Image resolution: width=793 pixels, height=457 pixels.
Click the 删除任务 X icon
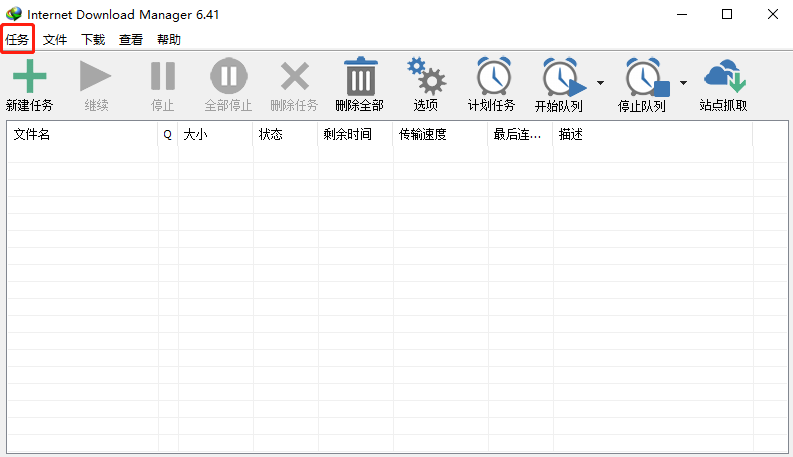[x=294, y=78]
